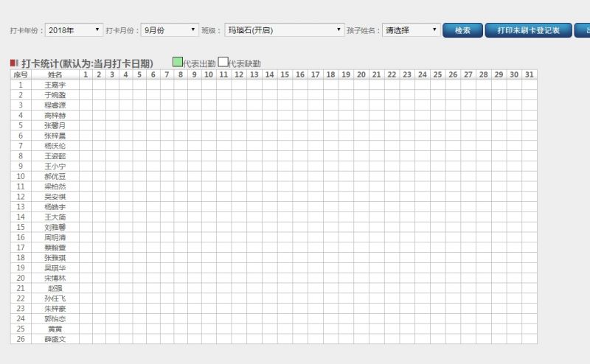The height and width of the screenshot is (364, 590).
Task: Open the 打卡年份 dropdown showing 2018年
Action: (74, 30)
